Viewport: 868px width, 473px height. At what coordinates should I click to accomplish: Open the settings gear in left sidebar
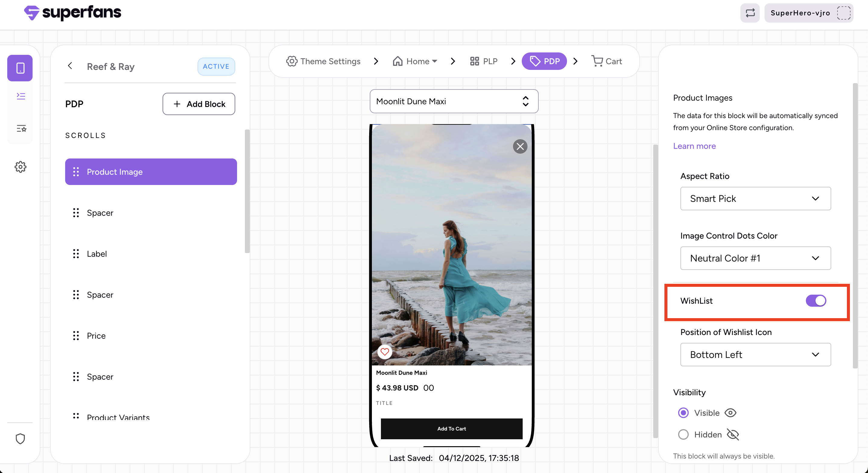[x=20, y=167]
